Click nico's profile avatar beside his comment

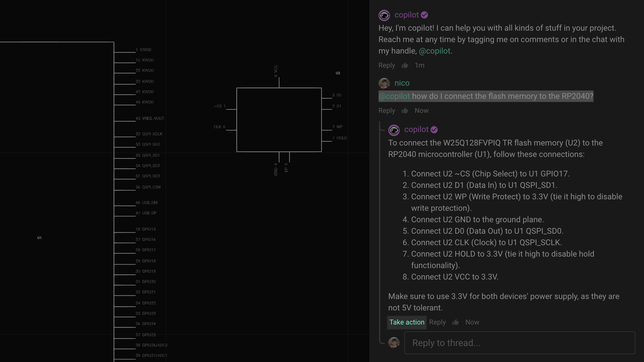pyautogui.click(x=384, y=83)
